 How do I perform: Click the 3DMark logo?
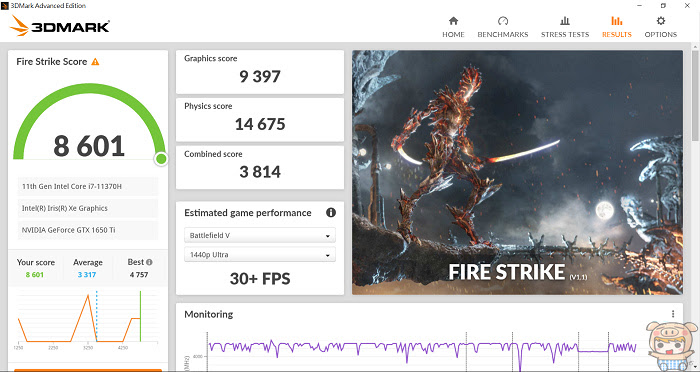click(60, 26)
